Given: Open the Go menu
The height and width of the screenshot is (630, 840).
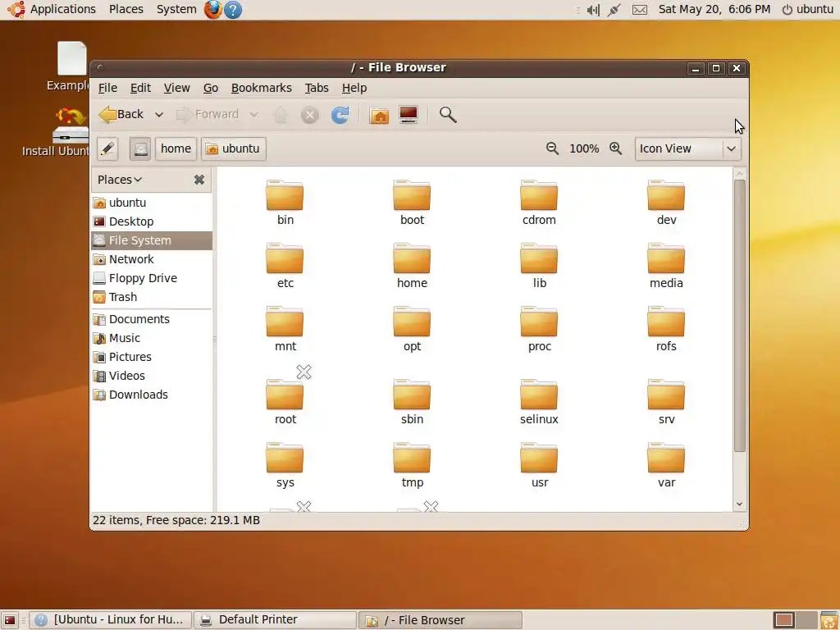Looking at the screenshot, I should coord(211,88).
